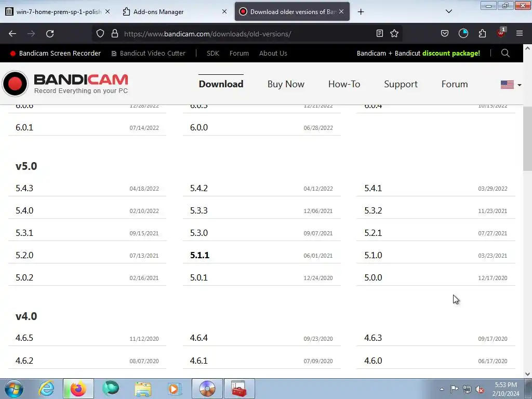Screen dimensions: 532x399
Task: Open the Download nav menu
Action: [x=221, y=84]
